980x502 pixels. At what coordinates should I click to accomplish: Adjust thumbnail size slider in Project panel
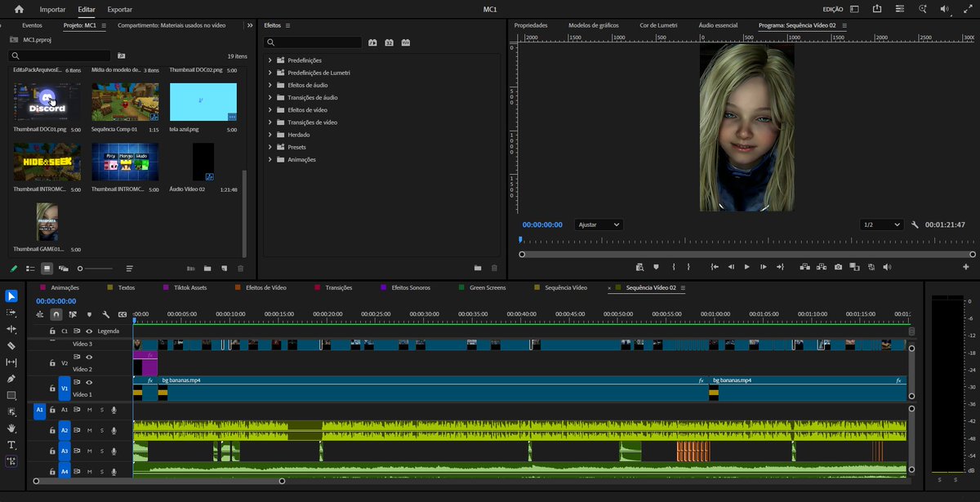click(x=96, y=269)
